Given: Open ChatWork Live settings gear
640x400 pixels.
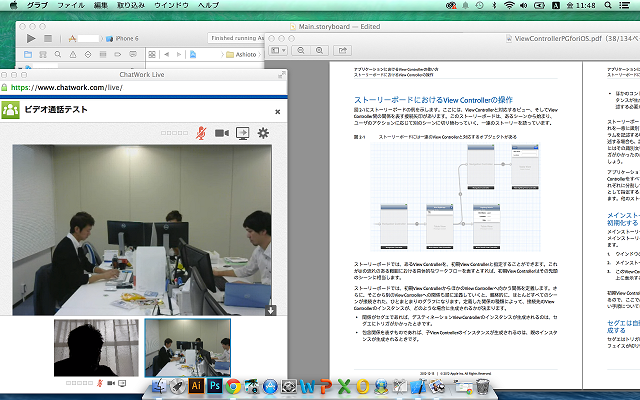Looking at the screenshot, I should pyautogui.click(x=263, y=133).
